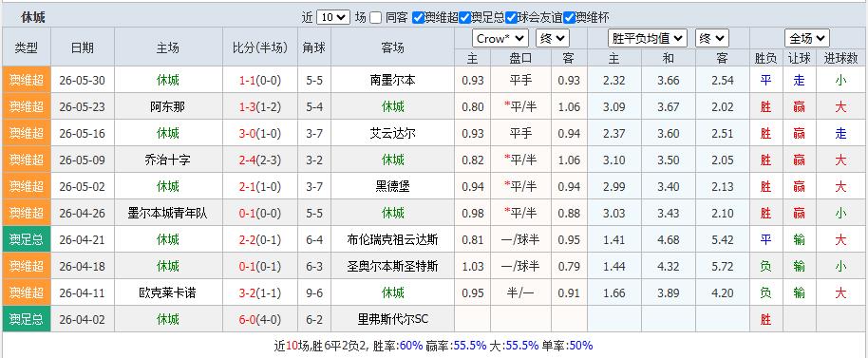
Task: Open the 终 dropdown next to Crow*
Action: (x=553, y=39)
